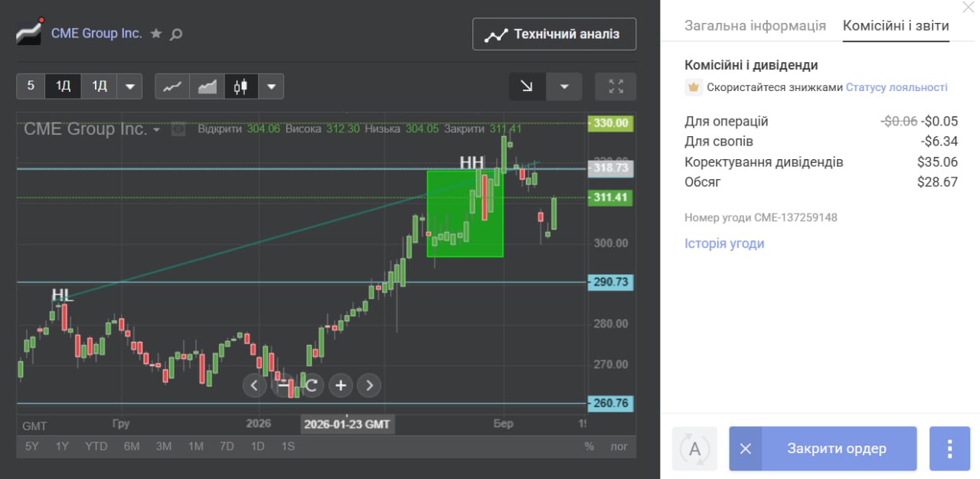The width and height of the screenshot is (980, 479).
Task: Select the arrow drawing tool
Action: click(528, 86)
